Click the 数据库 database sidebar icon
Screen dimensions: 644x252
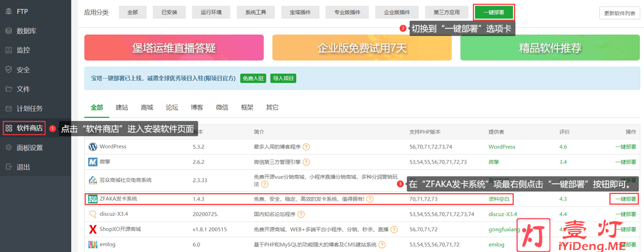pyautogui.click(x=9, y=31)
